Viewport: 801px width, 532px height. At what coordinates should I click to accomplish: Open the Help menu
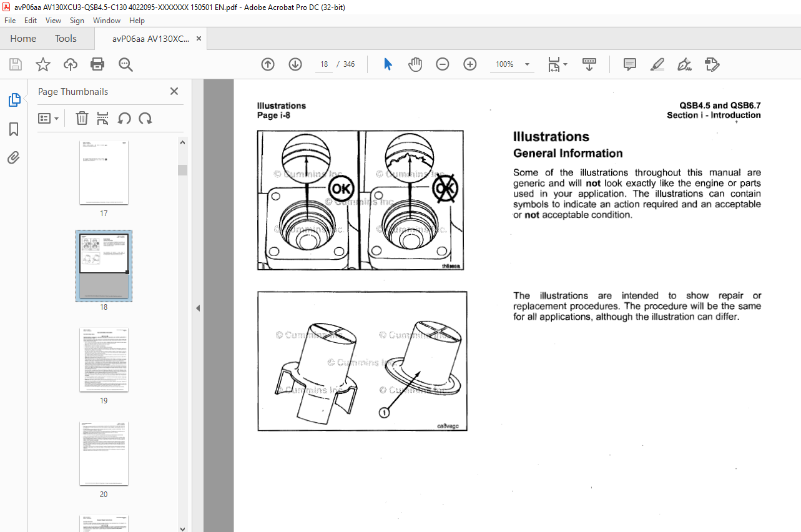pyautogui.click(x=137, y=21)
